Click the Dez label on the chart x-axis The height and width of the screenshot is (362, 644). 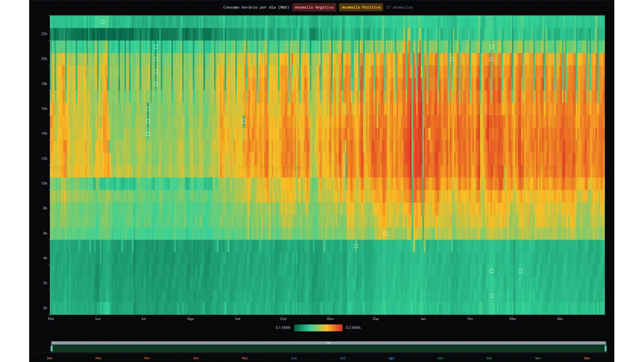(x=376, y=319)
